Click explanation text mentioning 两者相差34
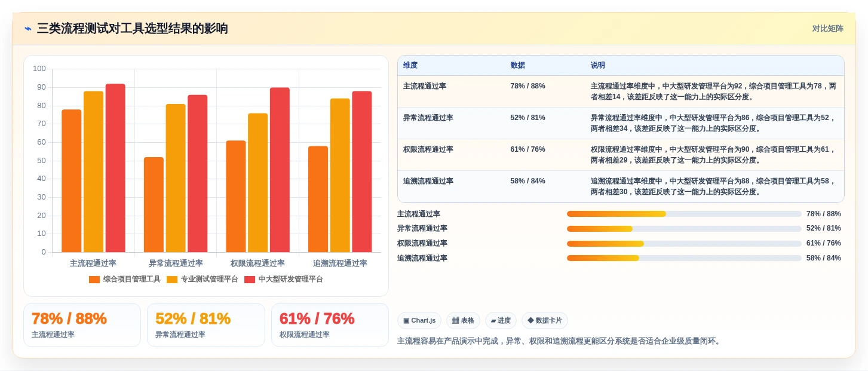The width and height of the screenshot is (868, 371). (x=713, y=123)
